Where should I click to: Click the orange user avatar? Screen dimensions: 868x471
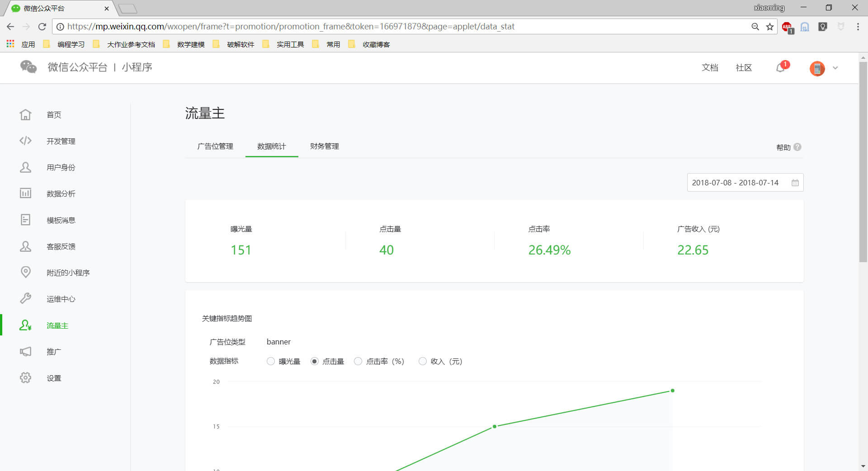817,68
